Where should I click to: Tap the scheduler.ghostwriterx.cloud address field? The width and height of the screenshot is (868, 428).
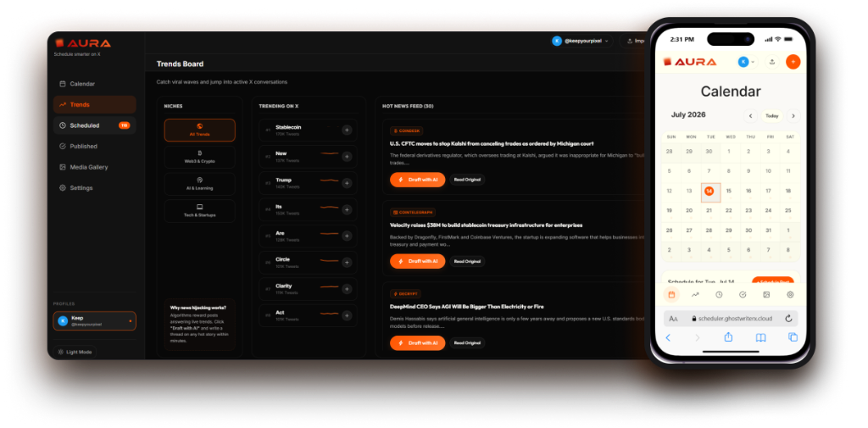tap(731, 319)
